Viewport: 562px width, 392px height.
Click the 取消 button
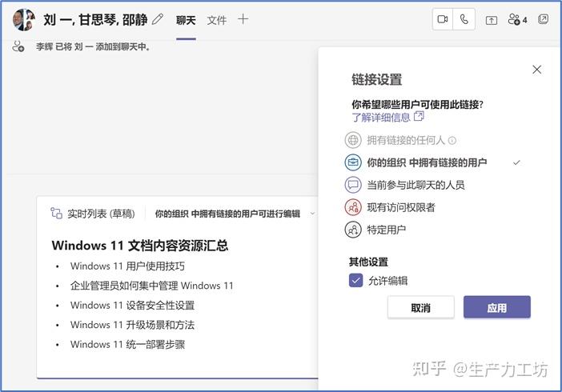(x=421, y=307)
